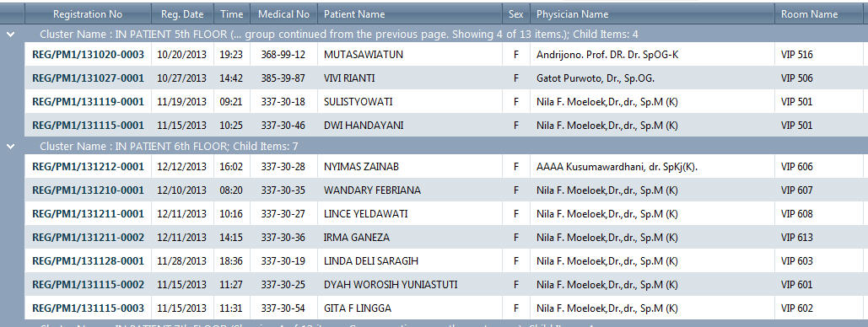Click the Time column header

[231, 13]
